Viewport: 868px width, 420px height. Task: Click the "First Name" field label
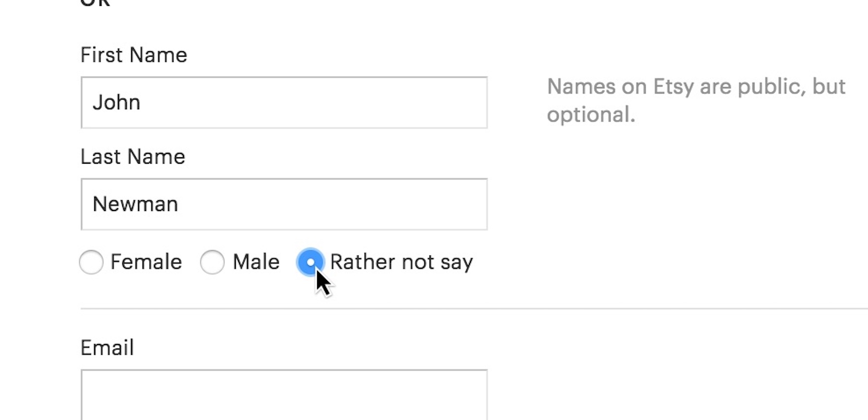click(134, 55)
